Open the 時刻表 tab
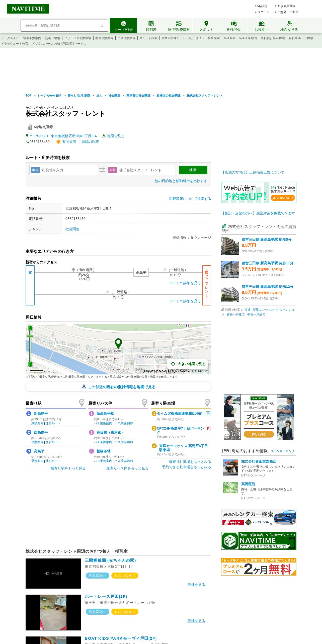322x644 pixels. pos(151,26)
